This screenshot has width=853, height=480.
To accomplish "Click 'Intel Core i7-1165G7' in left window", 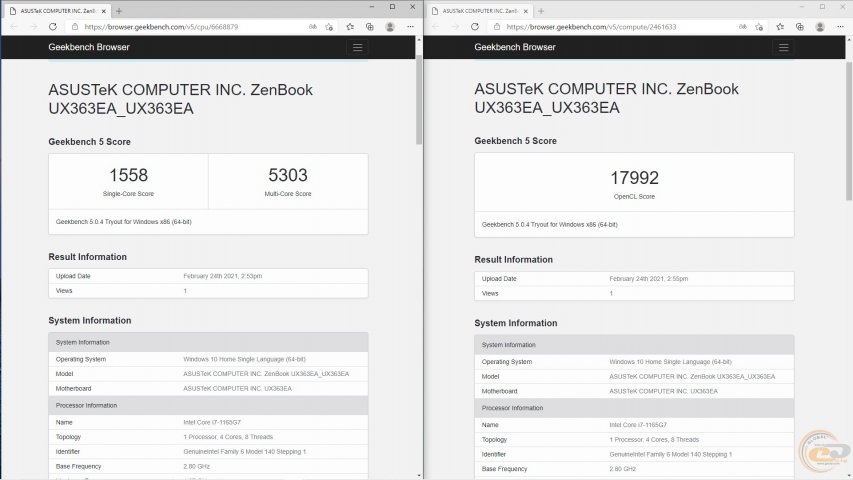I will [x=212, y=422].
